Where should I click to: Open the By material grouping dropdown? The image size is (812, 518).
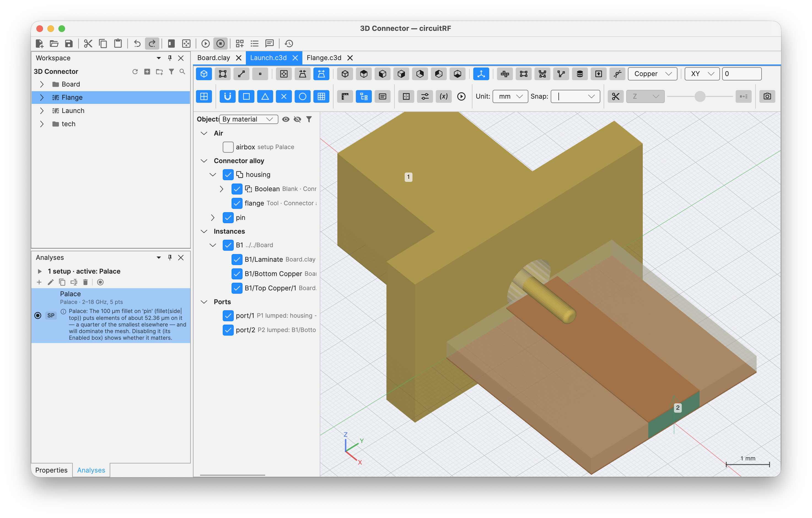(249, 119)
